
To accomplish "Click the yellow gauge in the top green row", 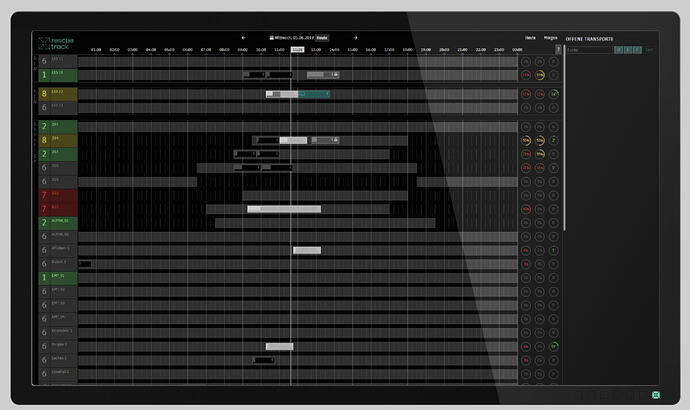I will [540, 75].
